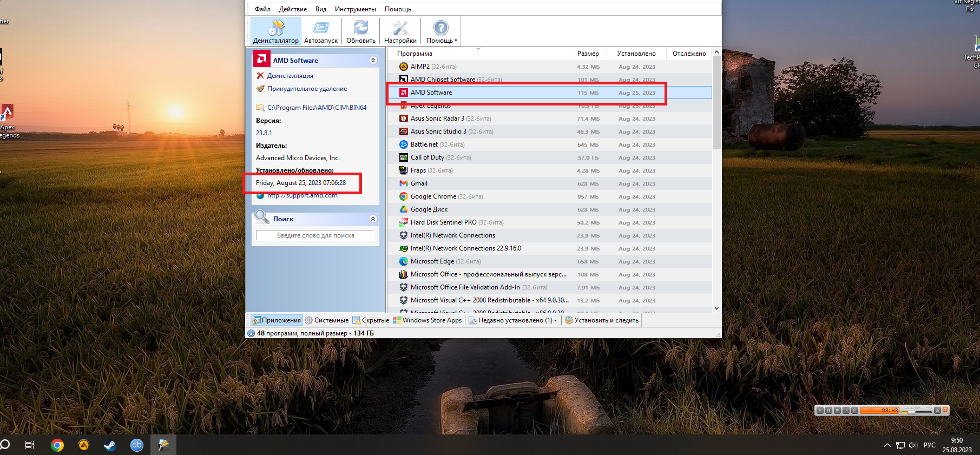Select the AMD Software row icon
Viewport: 980px width, 455px height.
(x=404, y=93)
